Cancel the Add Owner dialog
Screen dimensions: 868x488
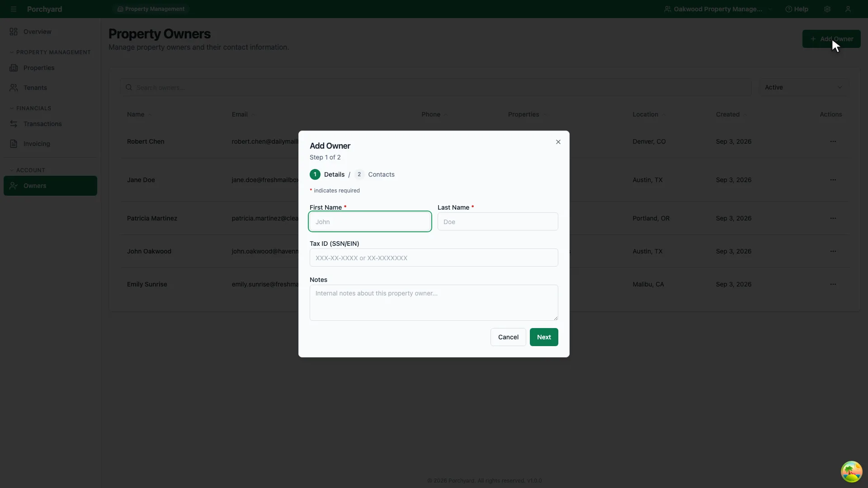click(508, 337)
